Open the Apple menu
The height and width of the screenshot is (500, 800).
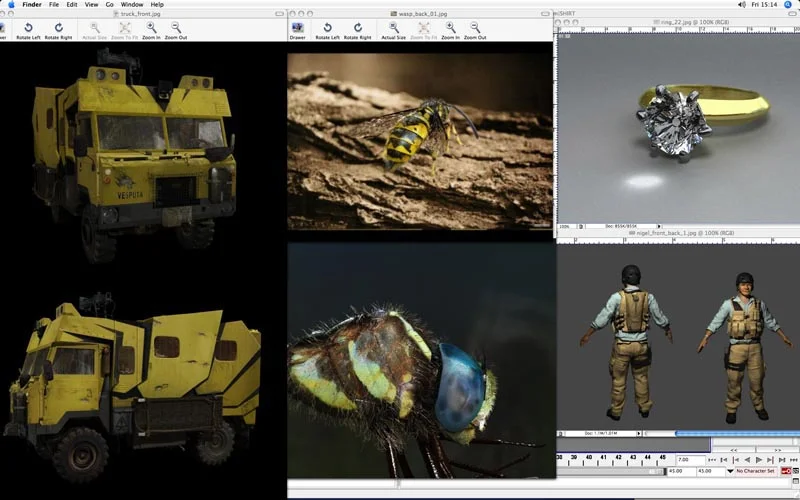11,5
